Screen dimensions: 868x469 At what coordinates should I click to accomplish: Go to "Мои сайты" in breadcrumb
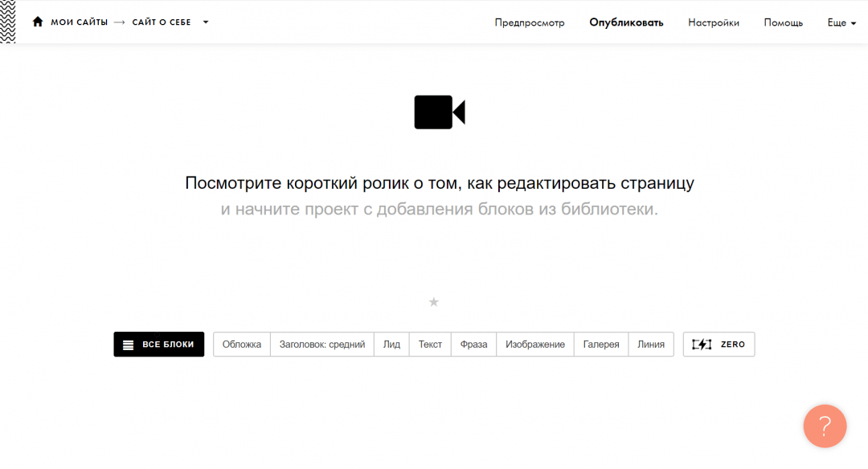tap(79, 22)
